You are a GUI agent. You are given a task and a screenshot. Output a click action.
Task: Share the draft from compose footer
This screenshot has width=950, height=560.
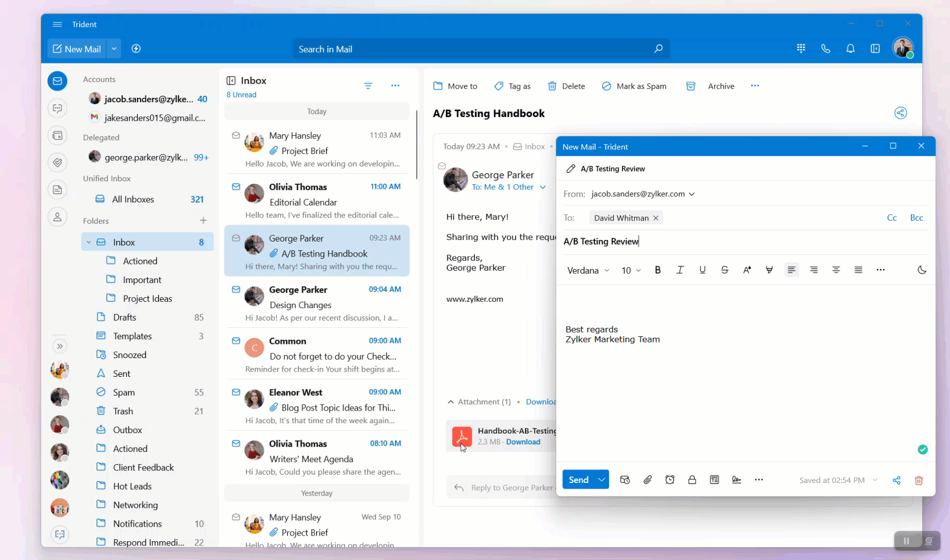pos(896,480)
